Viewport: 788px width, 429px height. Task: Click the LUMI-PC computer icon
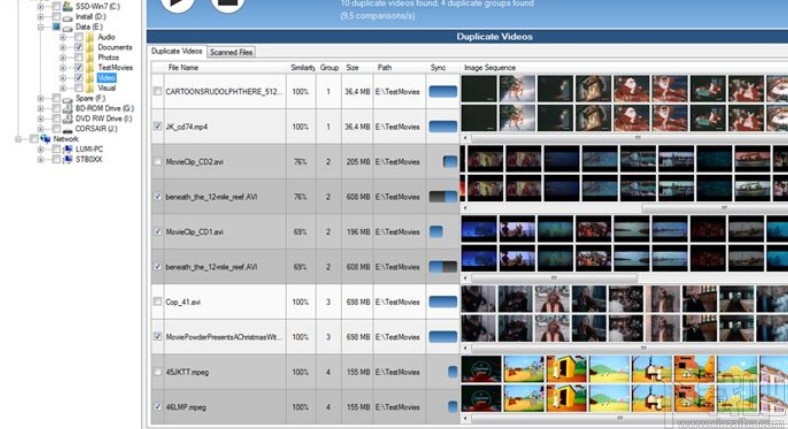67,149
